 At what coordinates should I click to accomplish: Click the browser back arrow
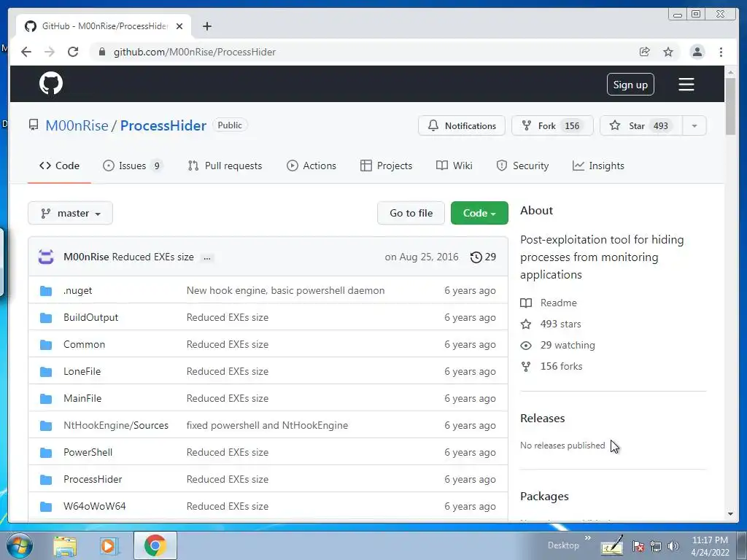pyautogui.click(x=26, y=52)
